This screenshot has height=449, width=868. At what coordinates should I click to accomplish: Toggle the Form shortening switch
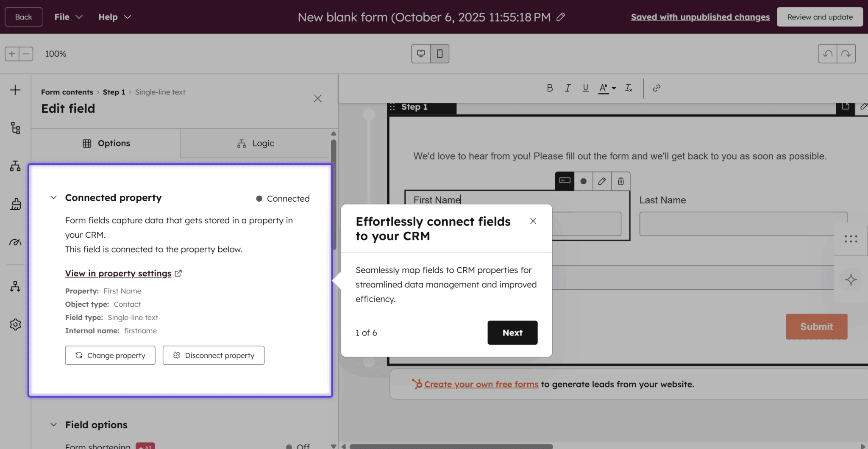(289, 446)
